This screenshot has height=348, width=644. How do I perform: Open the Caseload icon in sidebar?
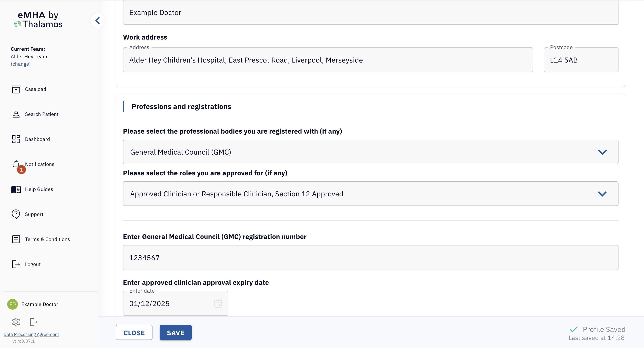(16, 89)
